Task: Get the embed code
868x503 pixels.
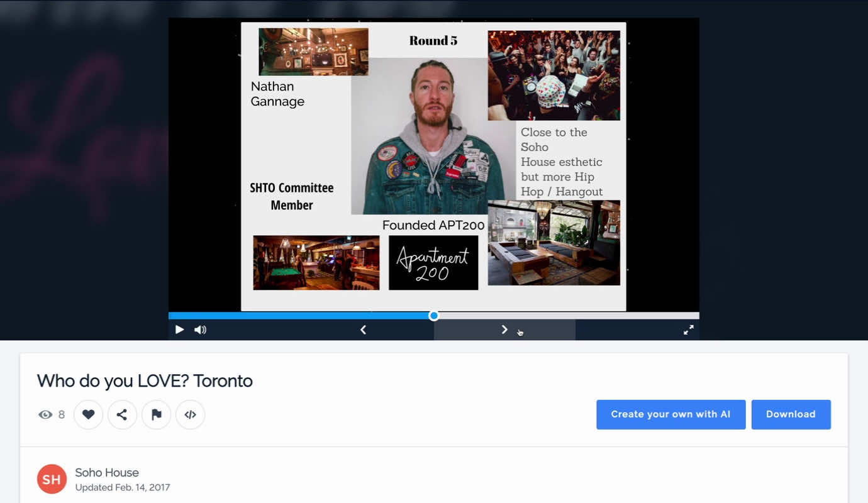Action: click(190, 414)
